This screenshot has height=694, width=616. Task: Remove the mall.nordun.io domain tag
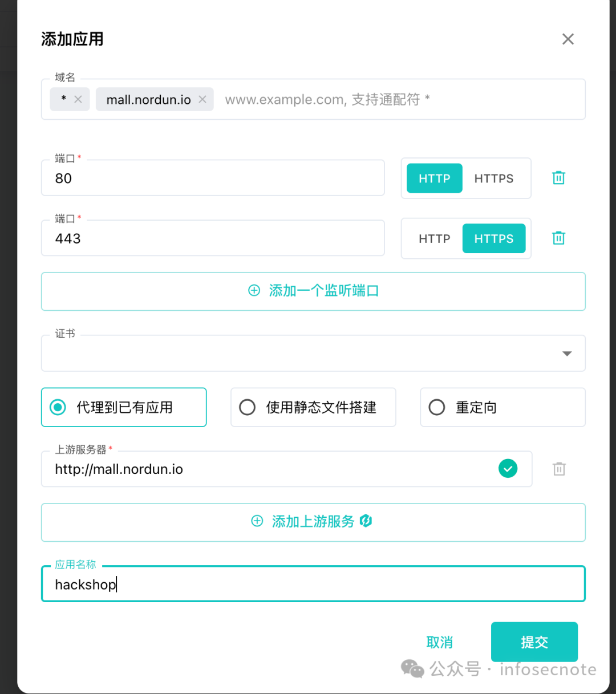(202, 99)
